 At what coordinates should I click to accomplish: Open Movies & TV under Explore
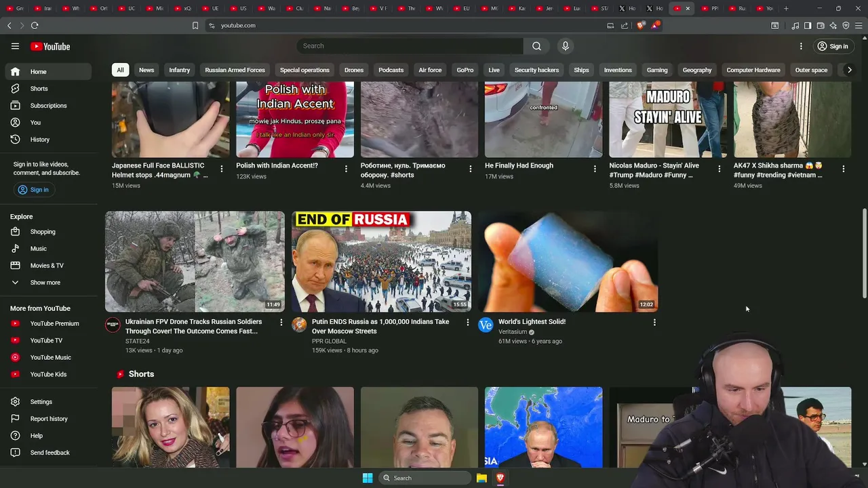[47, 266]
